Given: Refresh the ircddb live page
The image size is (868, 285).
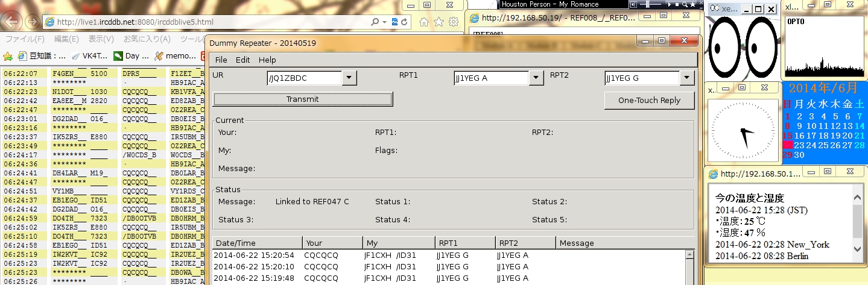Looking at the screenshot, I should [x=404, y=22].
